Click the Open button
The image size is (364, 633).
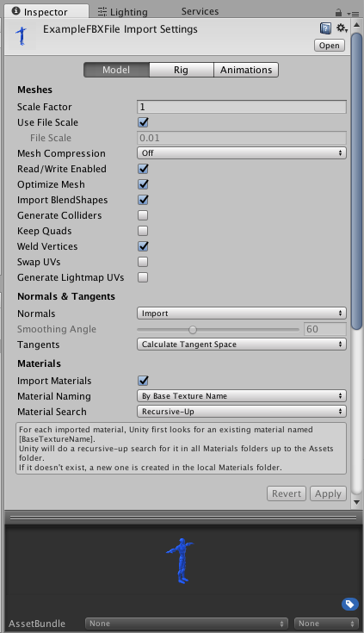(x=330, y=45)
